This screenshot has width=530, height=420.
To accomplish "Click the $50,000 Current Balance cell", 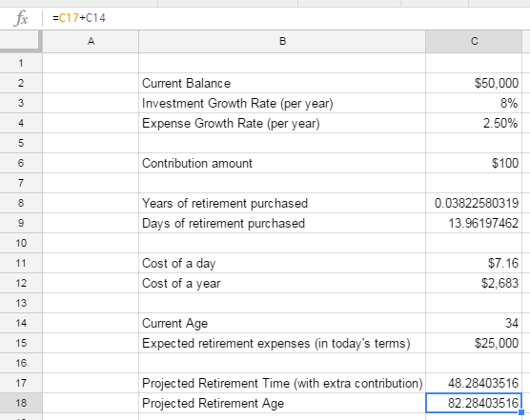I will click(474, 83).
